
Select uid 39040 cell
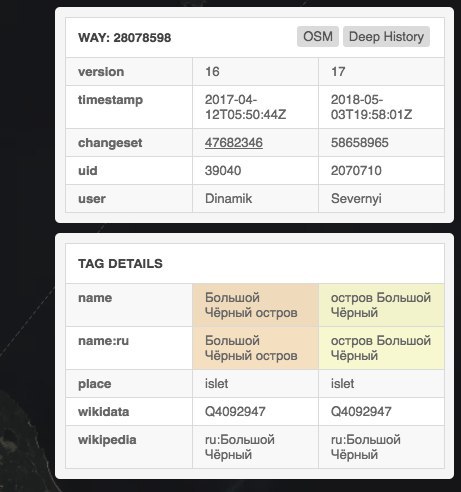255,171
